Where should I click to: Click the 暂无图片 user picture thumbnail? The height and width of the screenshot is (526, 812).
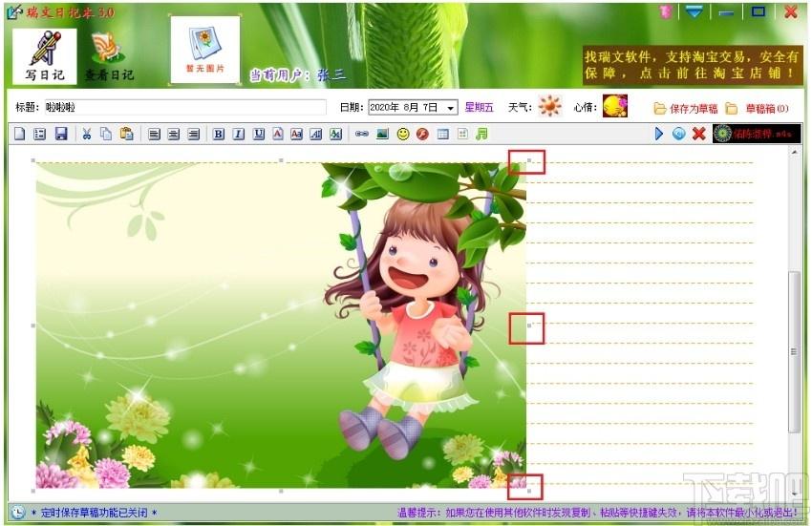[x=205, y=50]
